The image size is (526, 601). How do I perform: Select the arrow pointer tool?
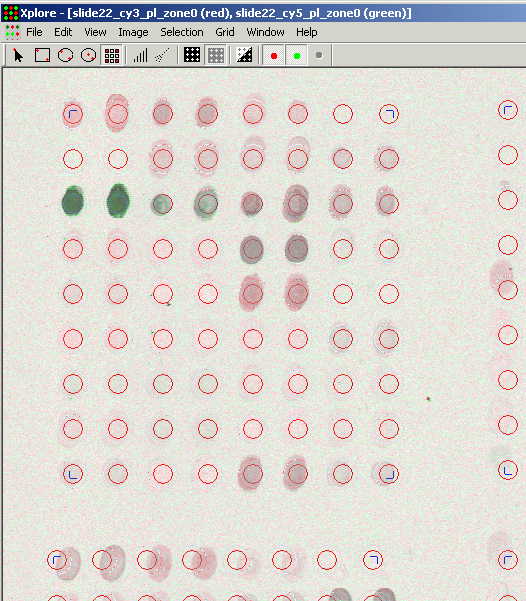tap(18, 56)
